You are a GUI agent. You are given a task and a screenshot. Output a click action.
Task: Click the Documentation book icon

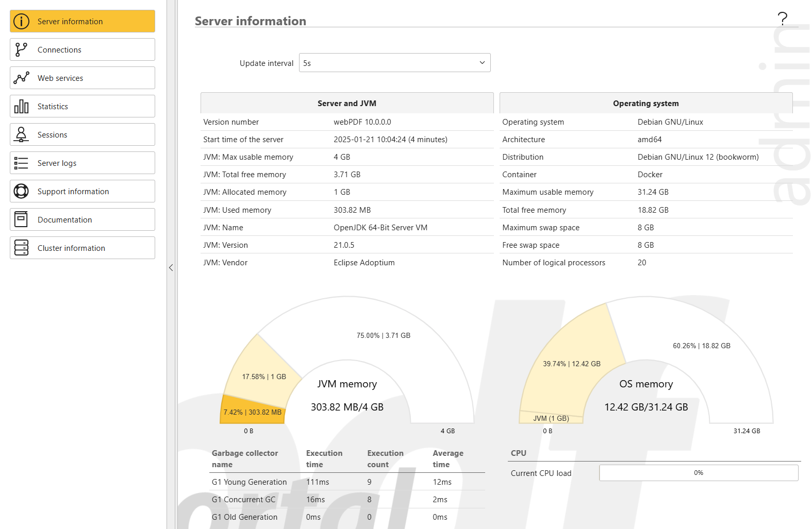click(x=21, y=219)
